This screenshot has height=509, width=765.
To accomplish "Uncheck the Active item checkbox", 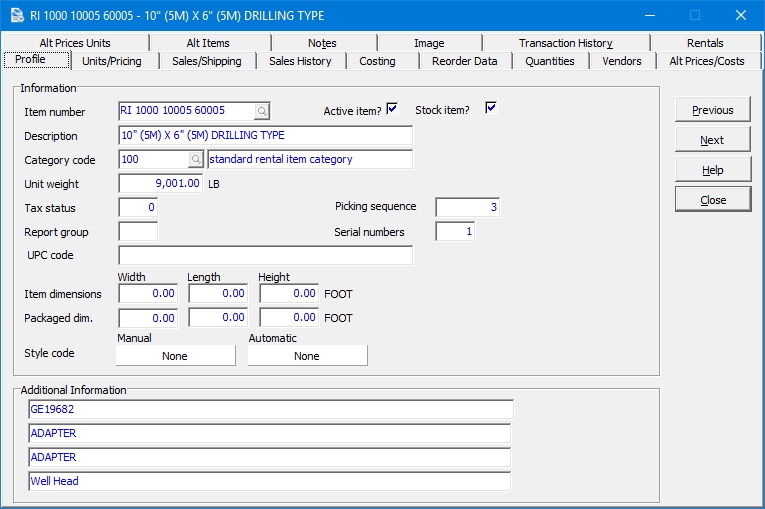I will 392,108.
